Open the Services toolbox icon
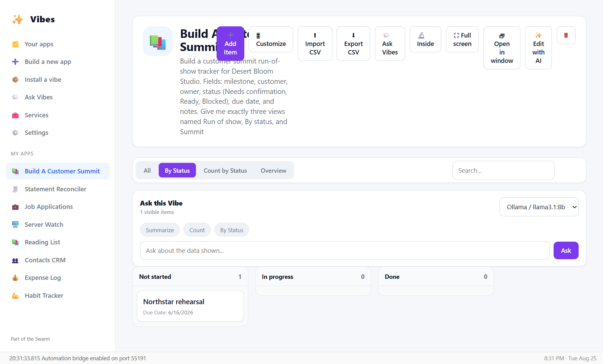 click(15, 115)
